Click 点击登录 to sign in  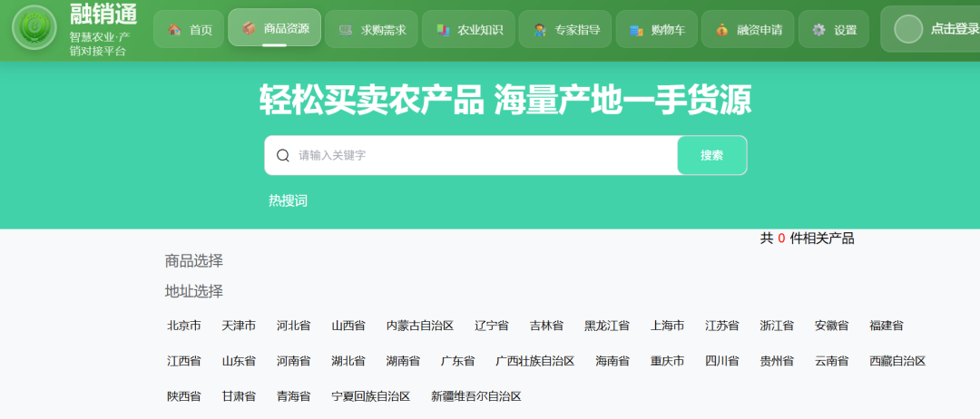coord(955,29)
